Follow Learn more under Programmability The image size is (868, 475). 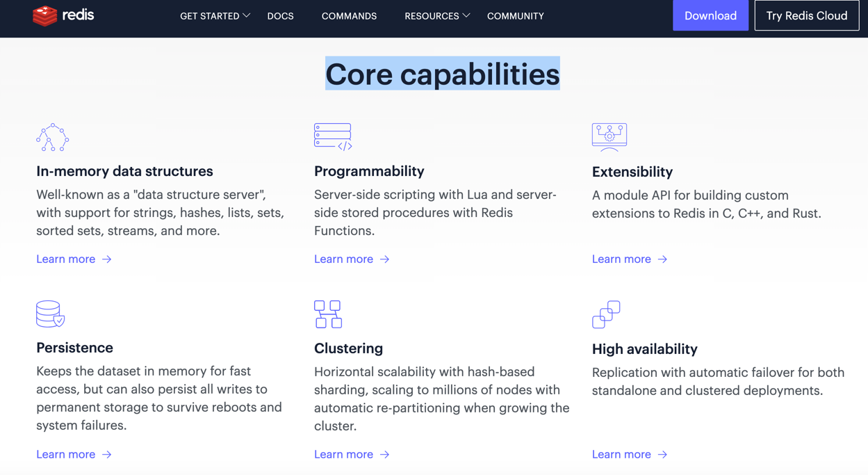(x=352, y=259)
